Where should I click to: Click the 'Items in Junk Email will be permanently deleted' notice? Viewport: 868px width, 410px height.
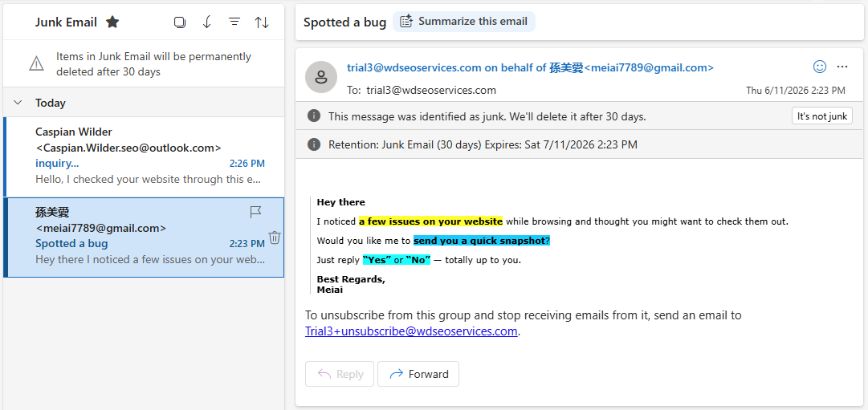click(x=153, y=64)
